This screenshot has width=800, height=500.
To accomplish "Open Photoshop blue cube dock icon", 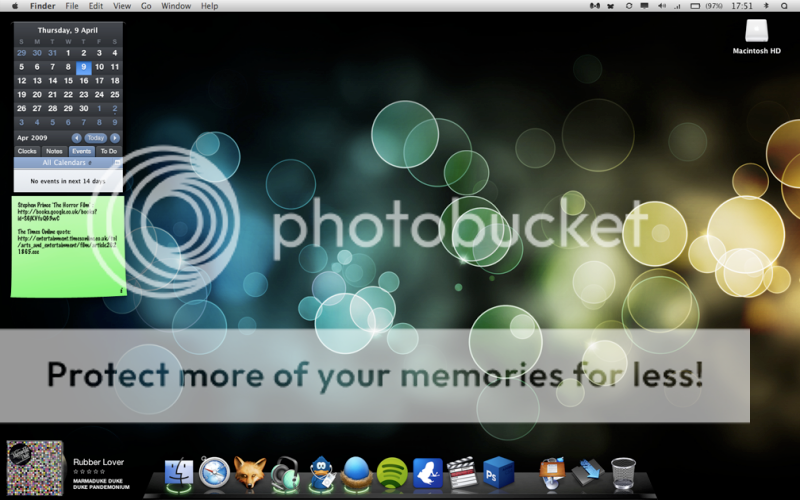I will (x=498, y=472).
